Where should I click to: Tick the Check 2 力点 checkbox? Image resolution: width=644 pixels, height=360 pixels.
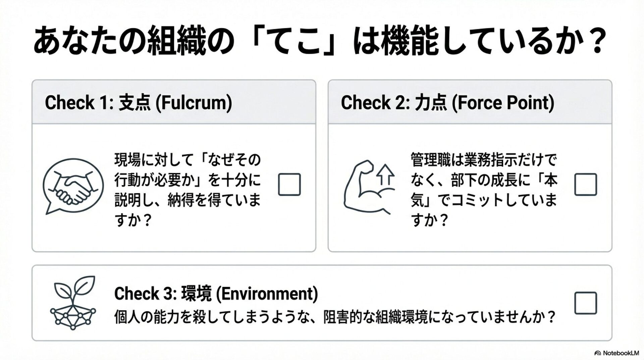pos(585,184)
